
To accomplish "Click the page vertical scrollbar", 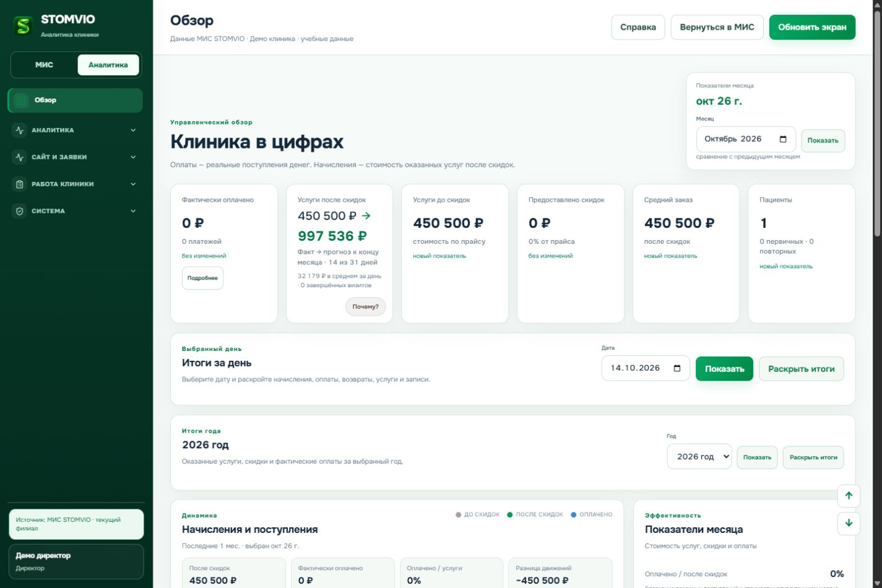I will point(877,124).
